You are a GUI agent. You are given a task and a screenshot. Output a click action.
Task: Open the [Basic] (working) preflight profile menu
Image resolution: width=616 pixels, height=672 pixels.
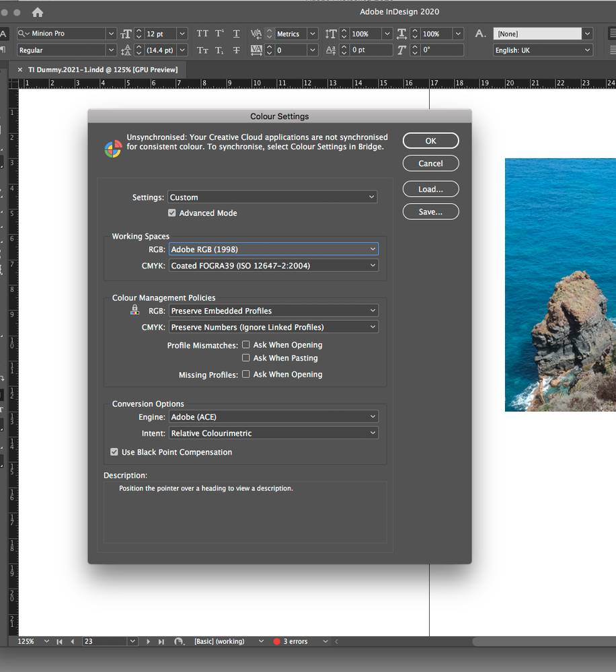[261, 642]
